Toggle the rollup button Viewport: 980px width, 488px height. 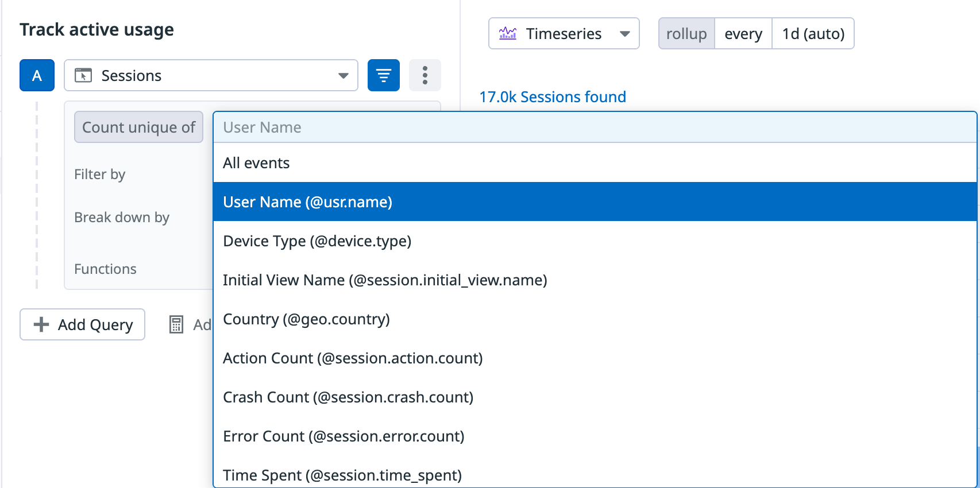click(686, 33)
